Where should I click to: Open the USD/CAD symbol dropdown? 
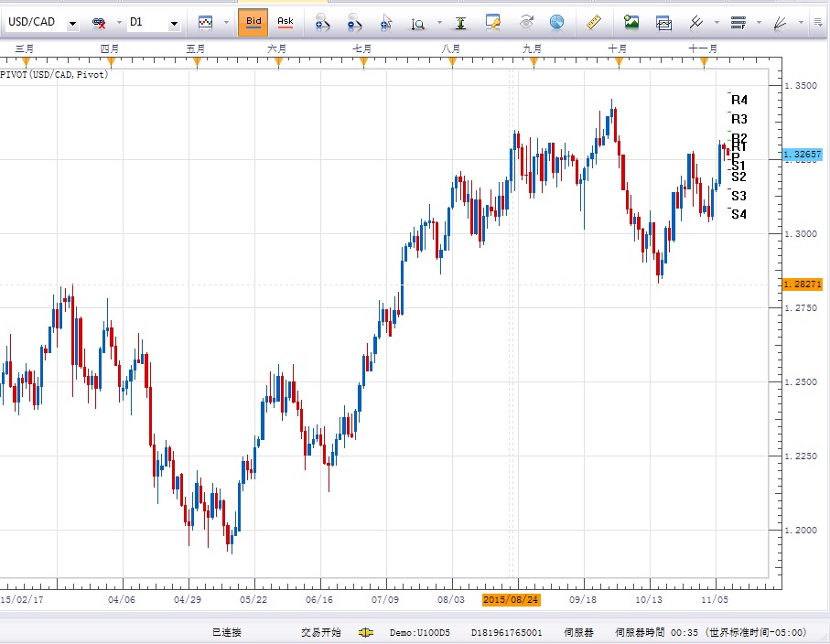tap(73, 23)
